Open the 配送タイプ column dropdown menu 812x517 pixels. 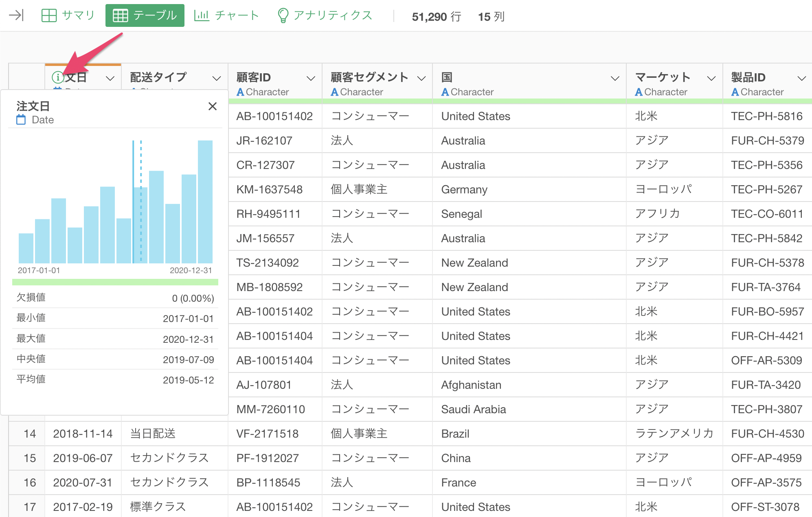[x=217, y=78]
